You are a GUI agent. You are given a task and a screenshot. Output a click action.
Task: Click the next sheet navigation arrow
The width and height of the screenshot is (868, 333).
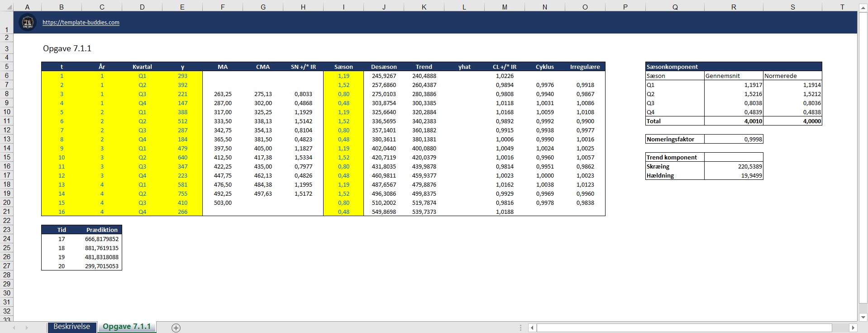click(x=27, y=328)
